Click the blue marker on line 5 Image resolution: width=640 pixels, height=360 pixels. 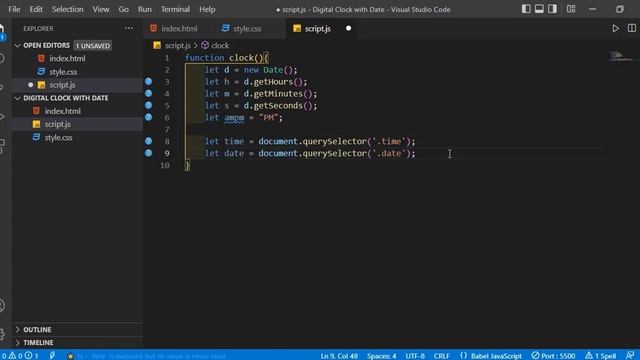pos(149,105)
